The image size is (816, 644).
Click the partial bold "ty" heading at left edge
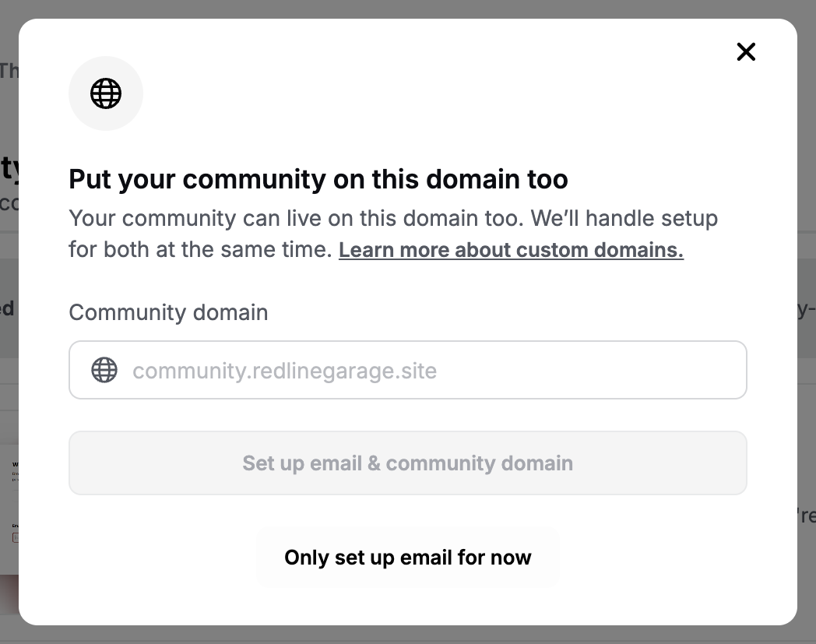(x=10, y=168)
